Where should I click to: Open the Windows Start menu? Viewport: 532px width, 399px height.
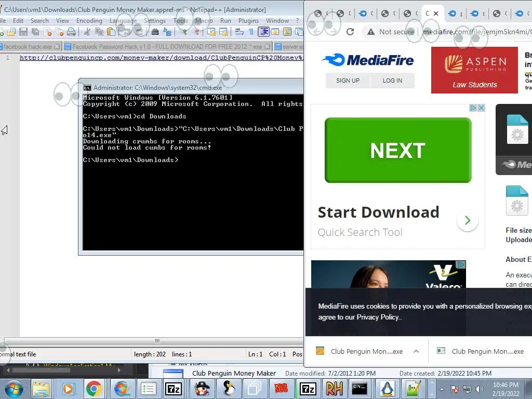pyautogui.click(x=14, y=389)
